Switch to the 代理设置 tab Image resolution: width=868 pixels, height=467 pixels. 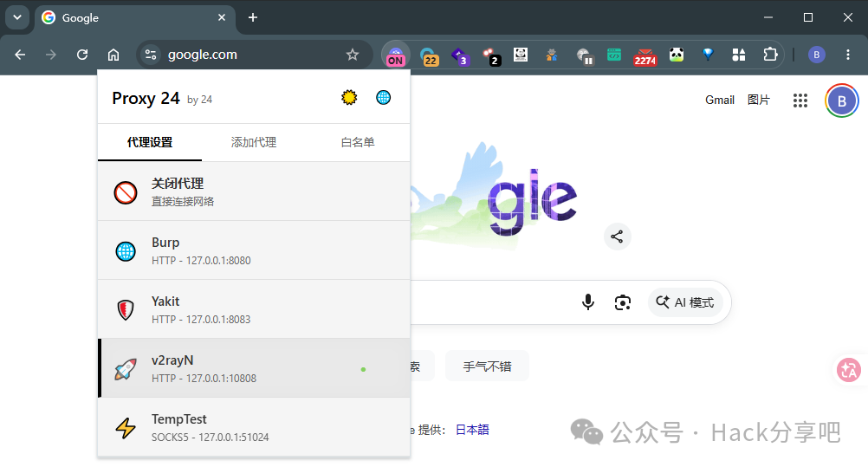[x=150, y=142]
